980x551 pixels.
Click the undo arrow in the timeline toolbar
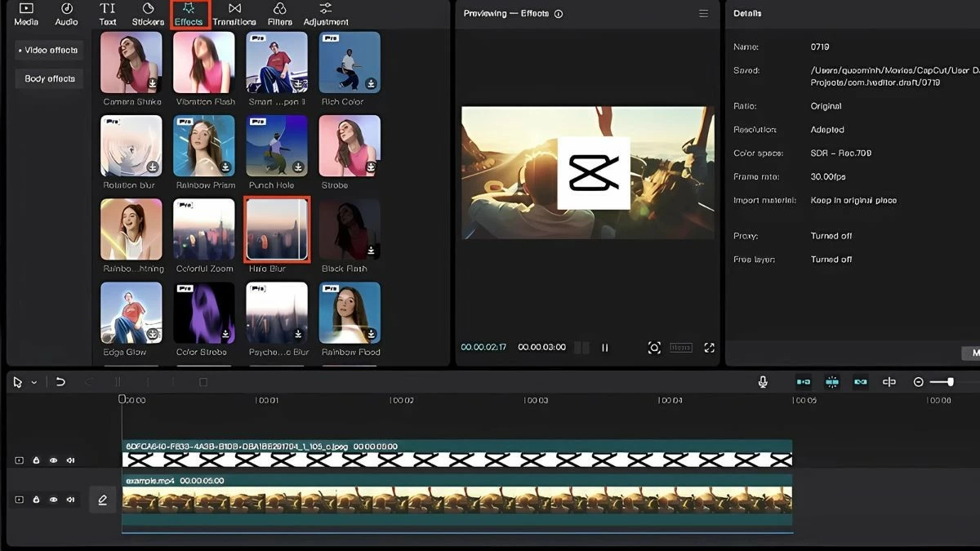tap(60, 381)
